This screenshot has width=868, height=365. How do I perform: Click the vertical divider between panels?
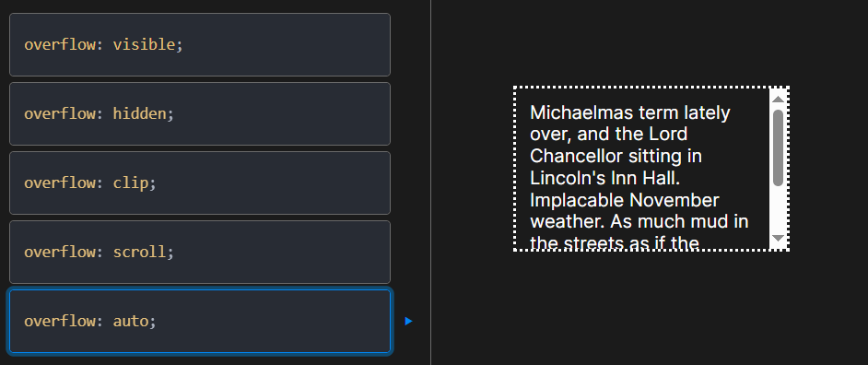coord(430,182)
